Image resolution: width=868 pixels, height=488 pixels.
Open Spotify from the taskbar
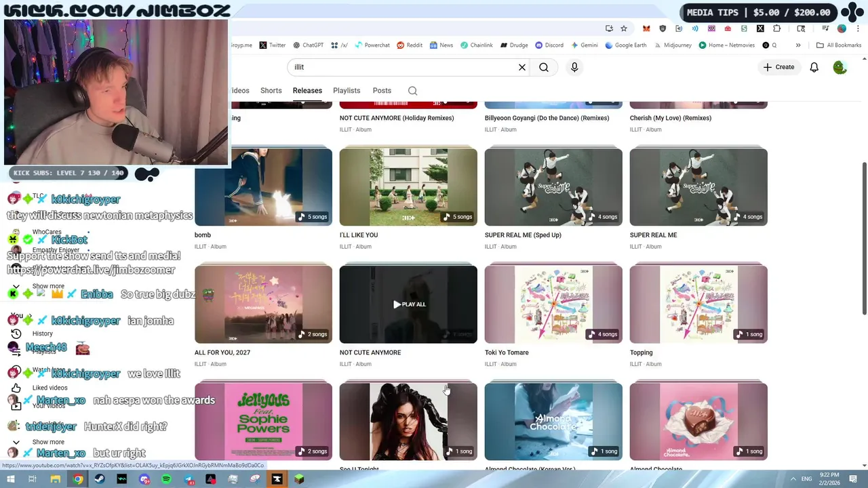click(166, 479)
